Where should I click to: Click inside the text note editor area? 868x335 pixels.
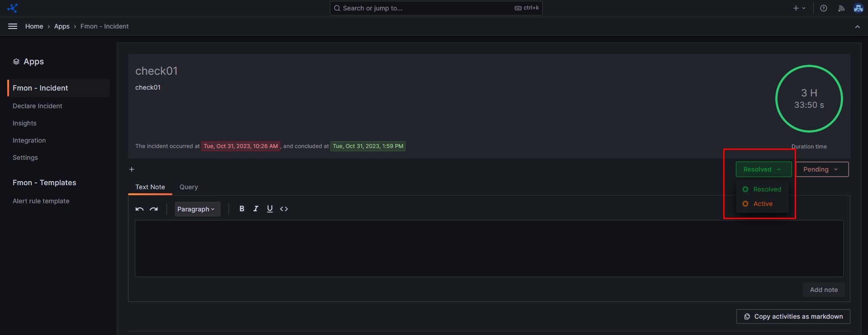[489, 249]
